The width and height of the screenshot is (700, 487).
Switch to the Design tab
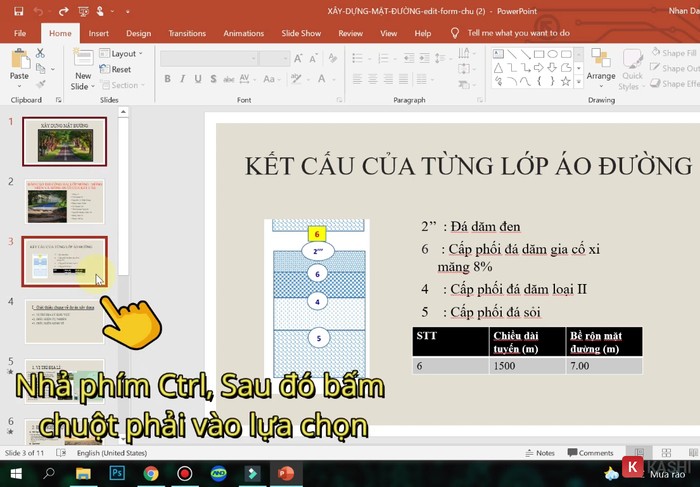[138, 33]
